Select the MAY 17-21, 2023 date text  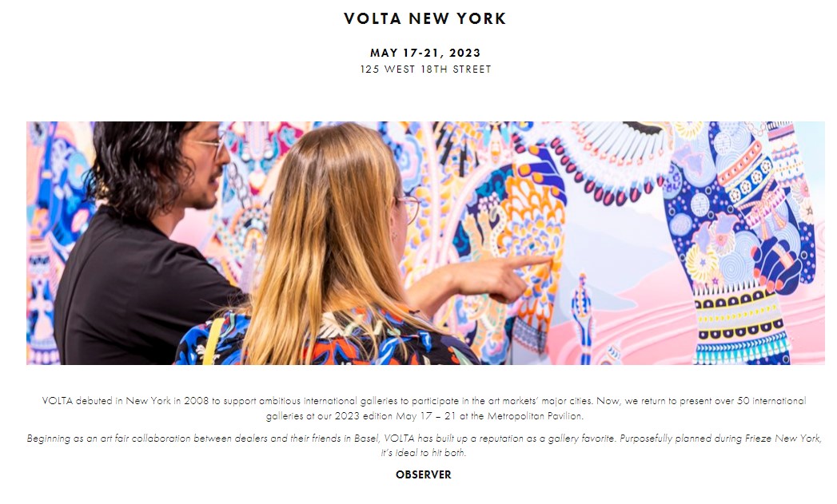[425, 53]
